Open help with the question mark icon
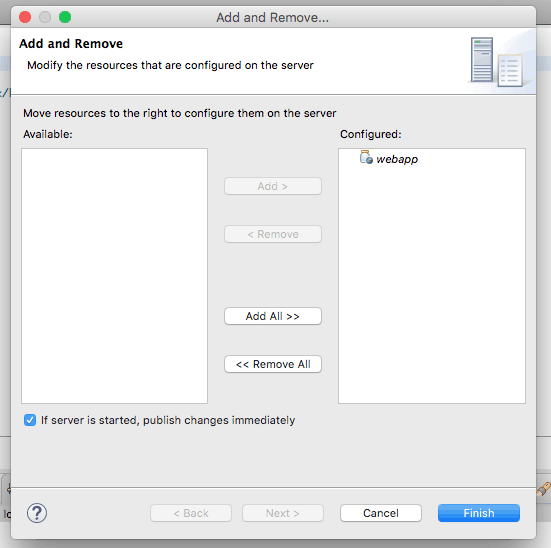 coord(37,513)
